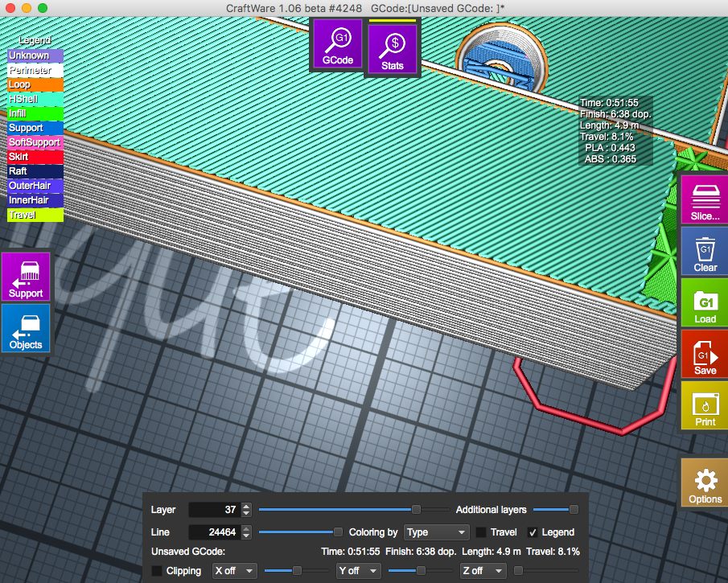This screenshot has height=583, width=728.
Task: Open the Options settings
Action: 705,483
